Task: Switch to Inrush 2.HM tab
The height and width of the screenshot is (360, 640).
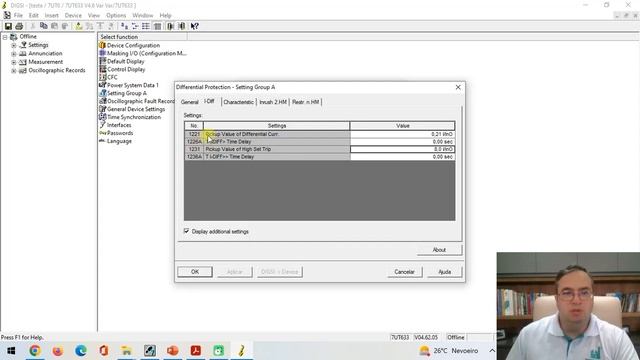Action: (x=273, y=102)
